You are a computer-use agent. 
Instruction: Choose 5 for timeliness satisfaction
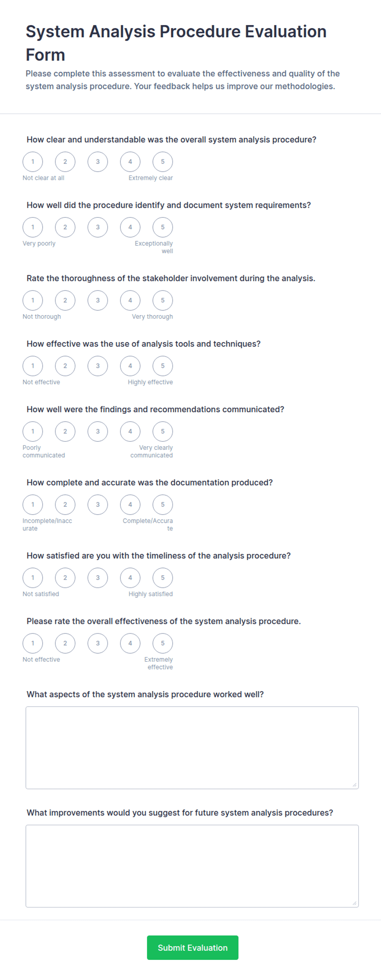[163, 578]
